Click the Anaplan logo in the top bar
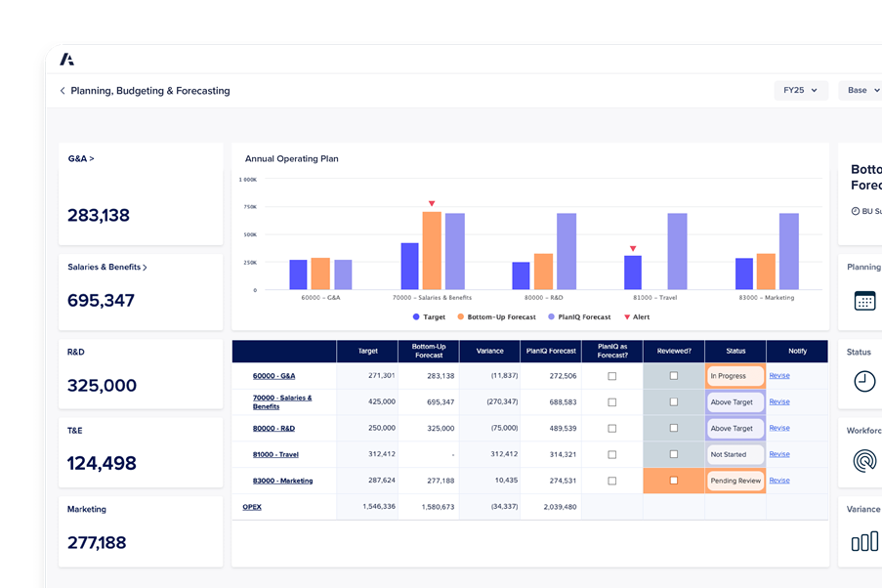Image resolution: width=882 pixels, height=588 pixels. [68, 58]
